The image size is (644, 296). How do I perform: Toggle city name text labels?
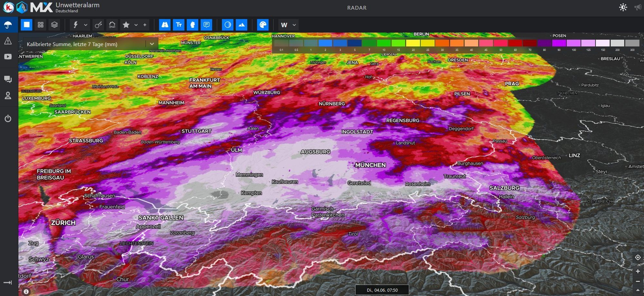tap(179, 25)
